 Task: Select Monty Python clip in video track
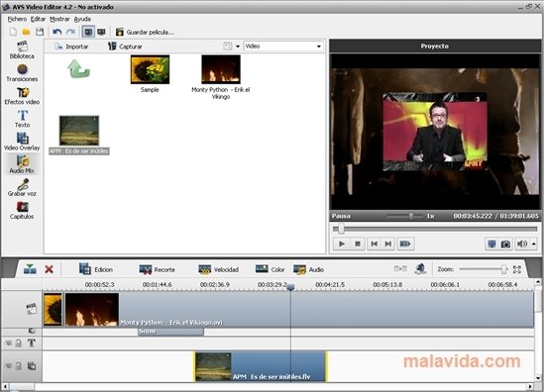coord(299,310)
